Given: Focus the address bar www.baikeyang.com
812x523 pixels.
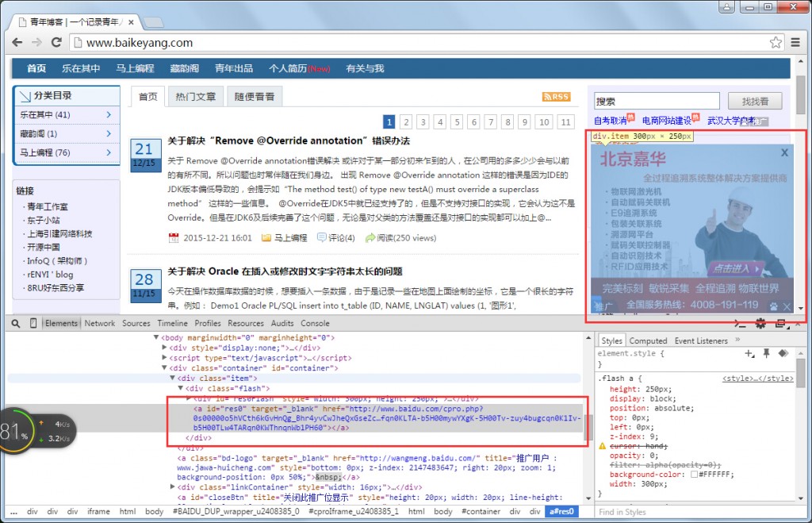Looking at the screenshot, I should point(420,43).
